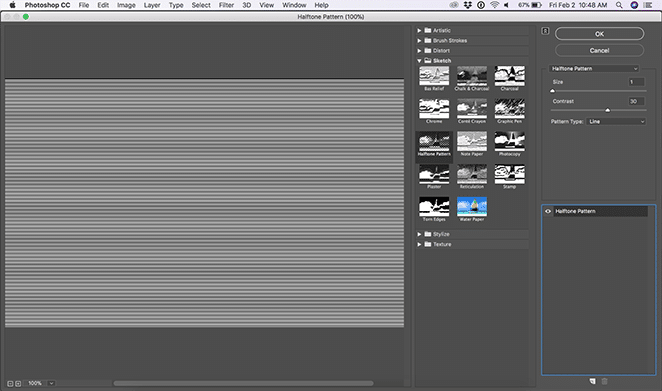This screenshot has height=391, width=662.
Task: Expand the Distort filter folder
Action: coord(419,51)
